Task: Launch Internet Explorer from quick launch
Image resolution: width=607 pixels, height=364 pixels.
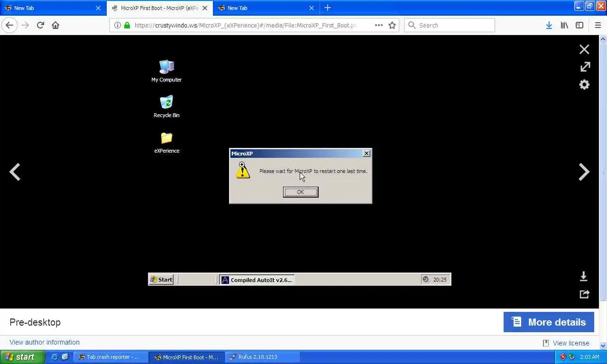Action: click(x=55, y=357)
